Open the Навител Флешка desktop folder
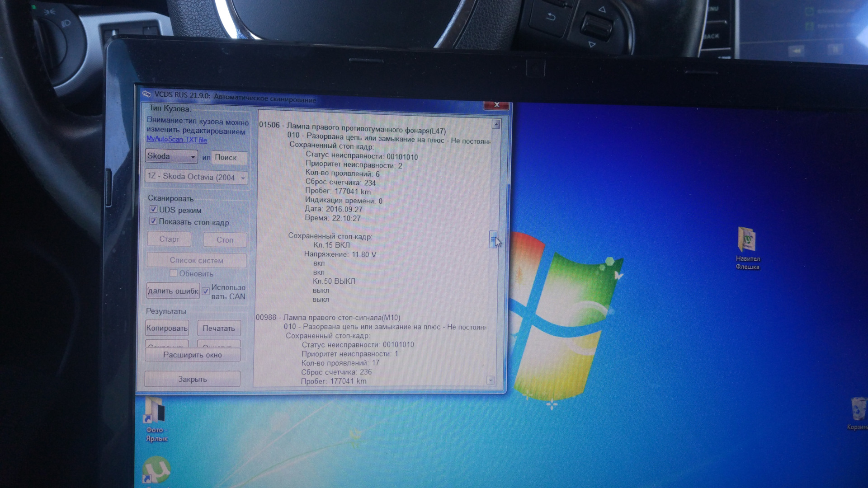The image size is (868, 488). [747, 248]
